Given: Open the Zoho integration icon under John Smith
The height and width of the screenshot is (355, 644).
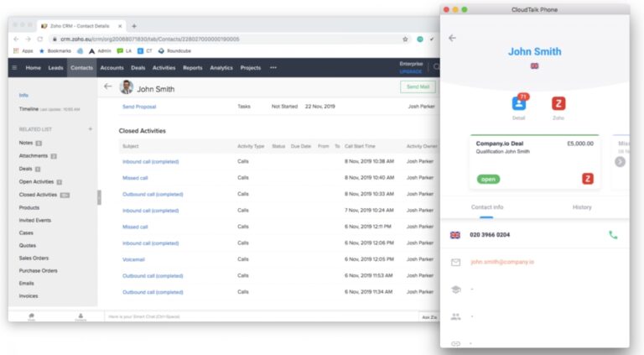Looking at the screenshot, I should (x=558, y=103).
